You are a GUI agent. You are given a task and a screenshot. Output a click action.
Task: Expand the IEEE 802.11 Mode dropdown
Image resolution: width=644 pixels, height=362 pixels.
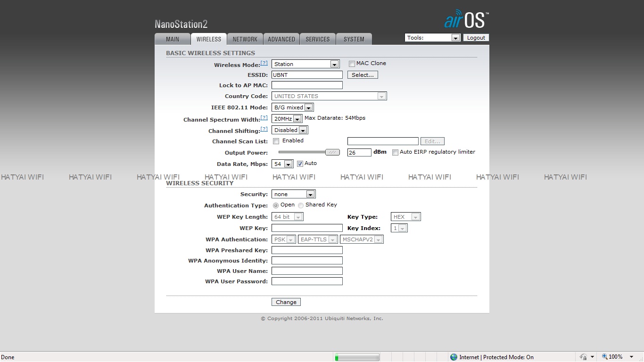[293, 107]
